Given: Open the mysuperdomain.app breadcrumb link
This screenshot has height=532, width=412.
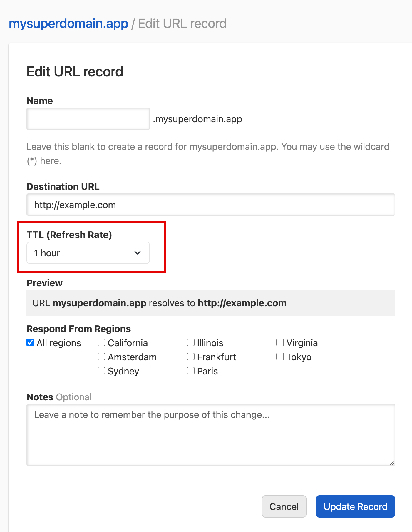Looking at the screenshot, I should coord(68,23).
